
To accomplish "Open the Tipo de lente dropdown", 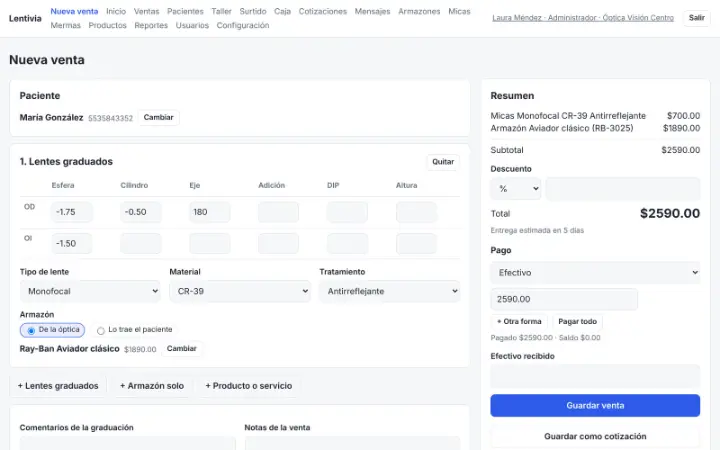I will 90,291.
